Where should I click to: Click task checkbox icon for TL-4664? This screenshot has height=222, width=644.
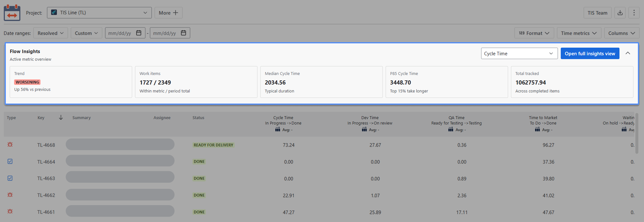(10, 161)
